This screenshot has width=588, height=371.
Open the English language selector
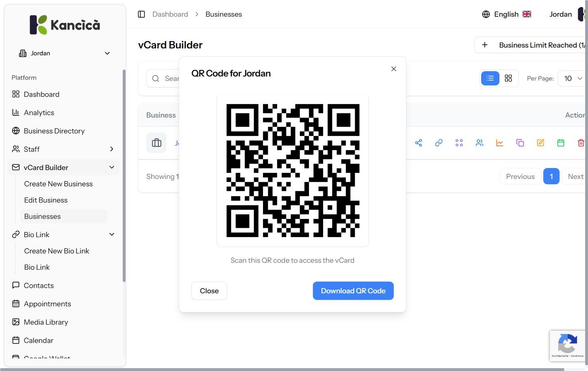tap(507, 14)
